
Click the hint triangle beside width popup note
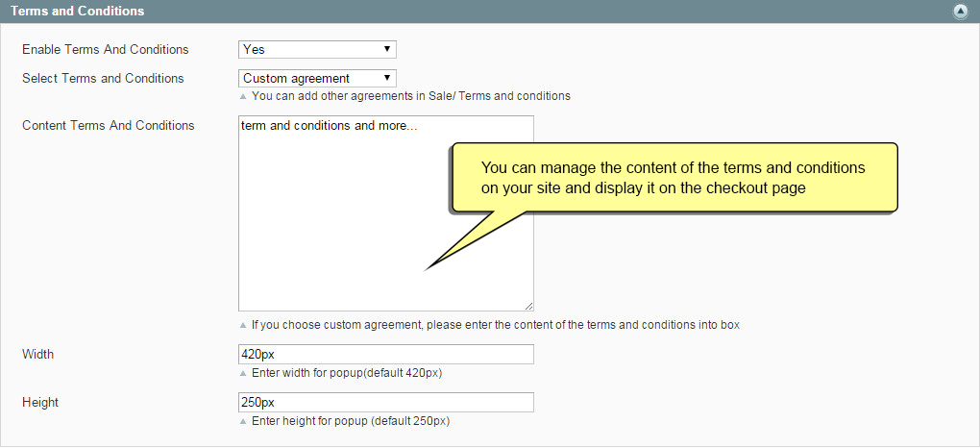click(x=243, y=374)
